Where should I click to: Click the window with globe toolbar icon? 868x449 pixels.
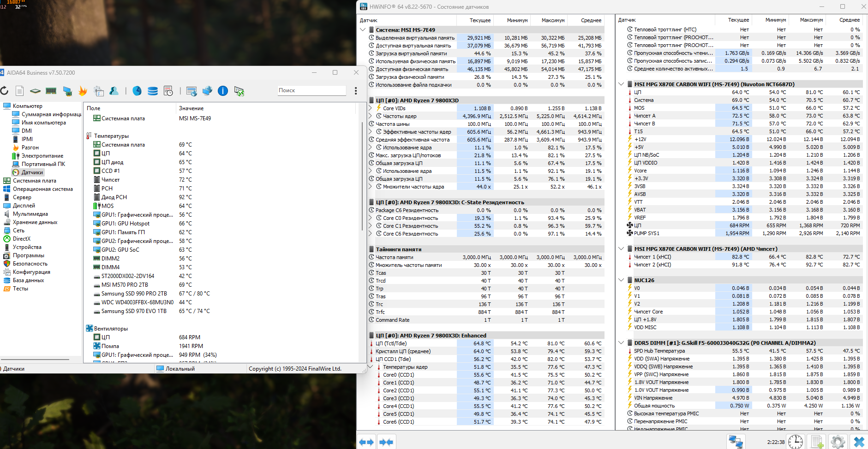192,91
